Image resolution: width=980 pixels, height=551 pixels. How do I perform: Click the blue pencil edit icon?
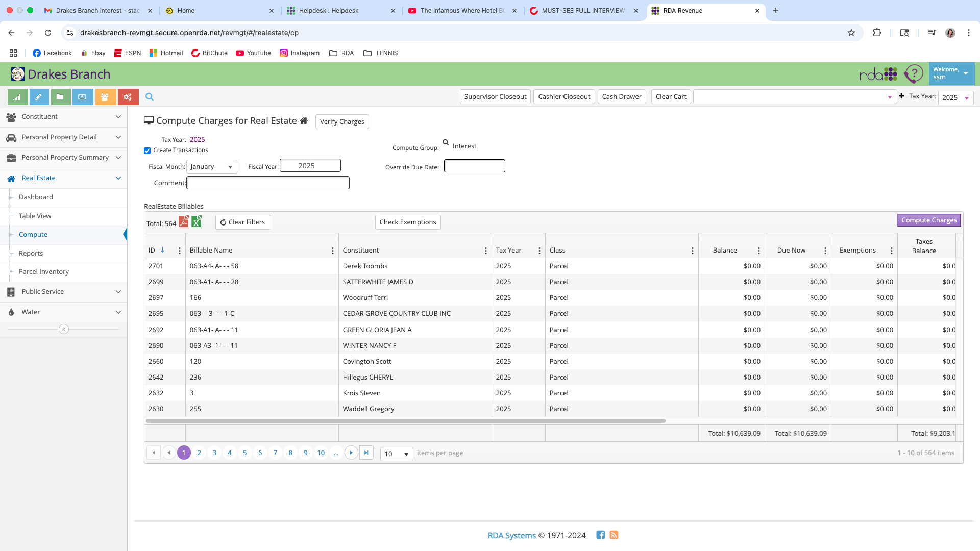click(39, 97)
